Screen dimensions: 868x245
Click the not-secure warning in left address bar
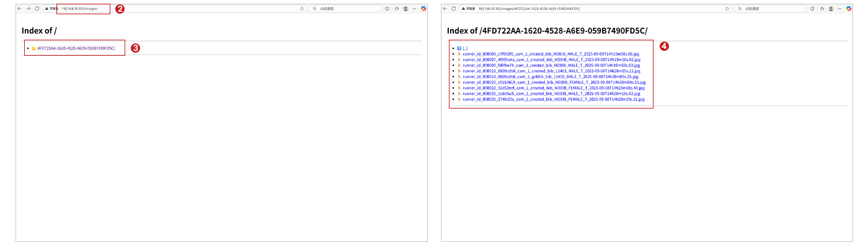(x=52, y=9)
